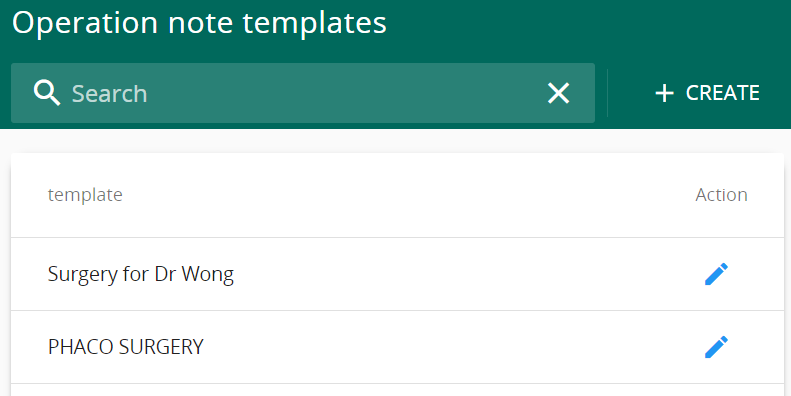791x396 pixels.
Task: Focus the Search templates input field
Action: pos(303,93)
